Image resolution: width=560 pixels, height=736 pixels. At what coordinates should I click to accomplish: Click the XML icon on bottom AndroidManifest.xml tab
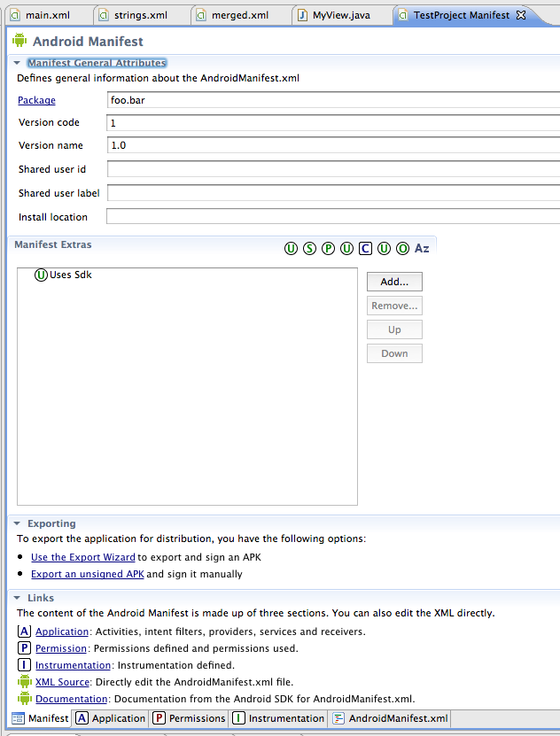338,718
